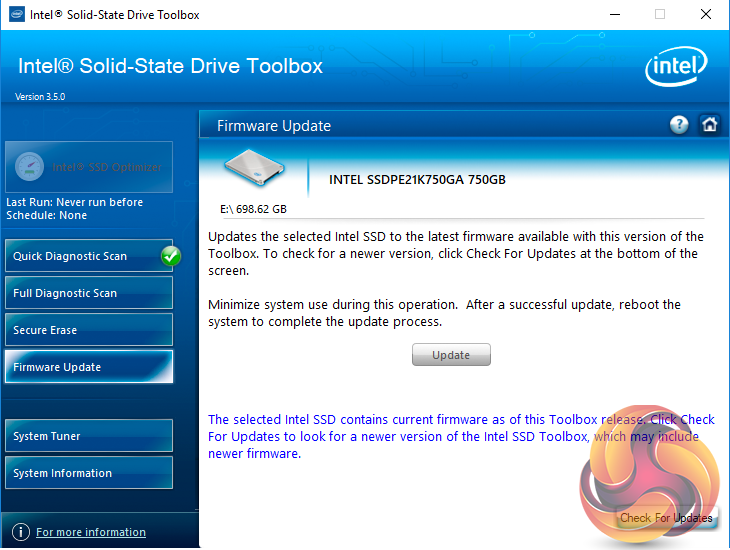Click the Version 3.5.0 text
This screenshot has height=550, width=730.
tap(40, 97)
